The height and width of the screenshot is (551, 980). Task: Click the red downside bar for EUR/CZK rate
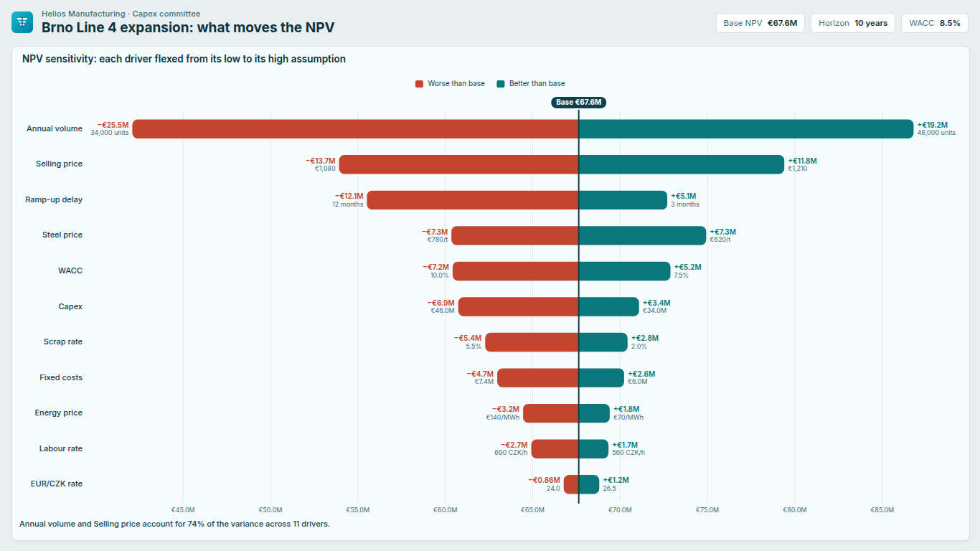[x=571, y=484]
